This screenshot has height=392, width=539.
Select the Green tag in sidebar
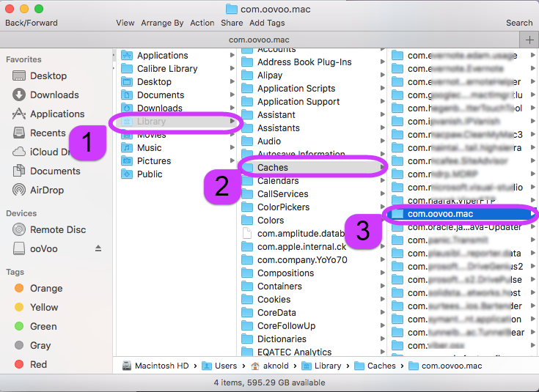pyautogui.click(x=18, y=326)
